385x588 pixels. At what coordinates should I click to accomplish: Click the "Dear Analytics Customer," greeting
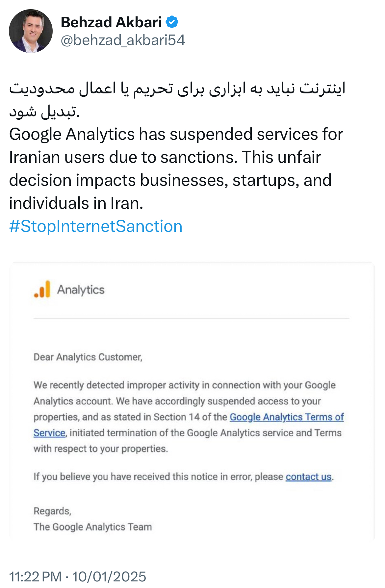point(88,357)
